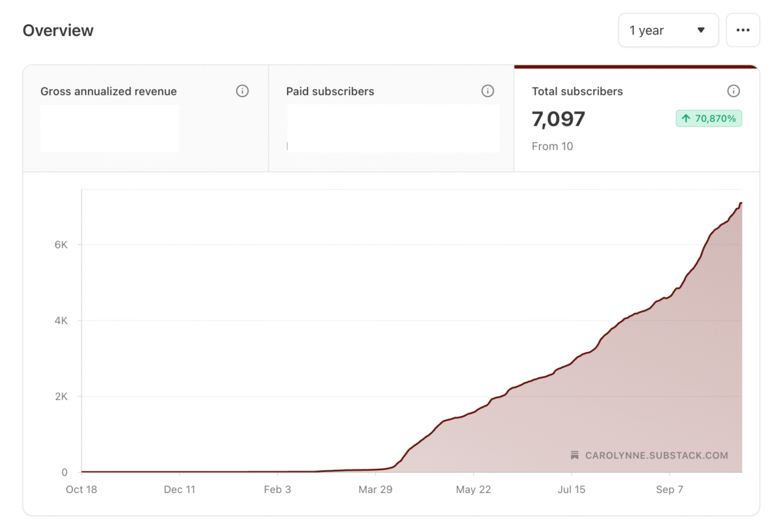Viewport: 783px width, 532px height.
Task: Open the Gross annualized revenue info tooltip
Action: (x=242, y=91)
